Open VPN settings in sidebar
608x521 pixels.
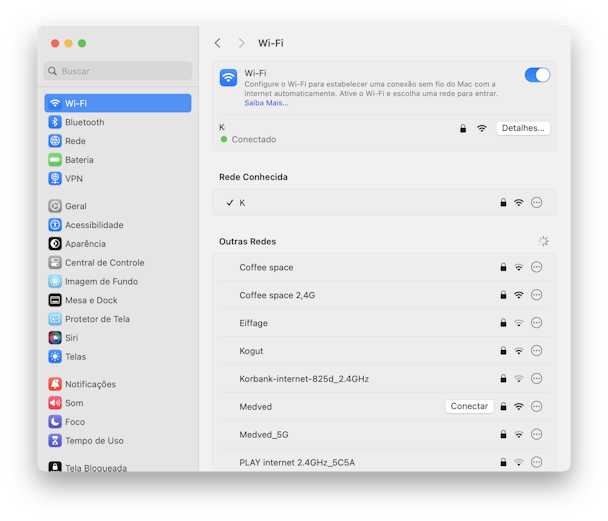pyautogui.click(x=118, y=179)
